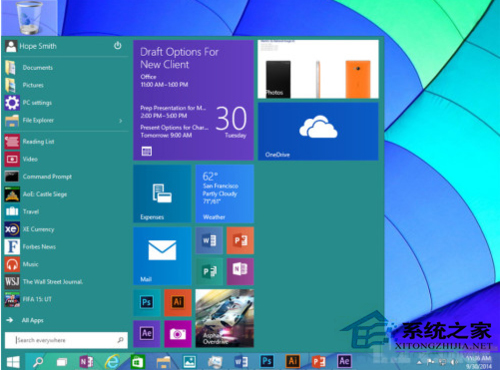Image resolution: width=500 pixels, height=370 pixels.
Task: Open Asphalt Overdrive game tile
Action: point(225,318)
